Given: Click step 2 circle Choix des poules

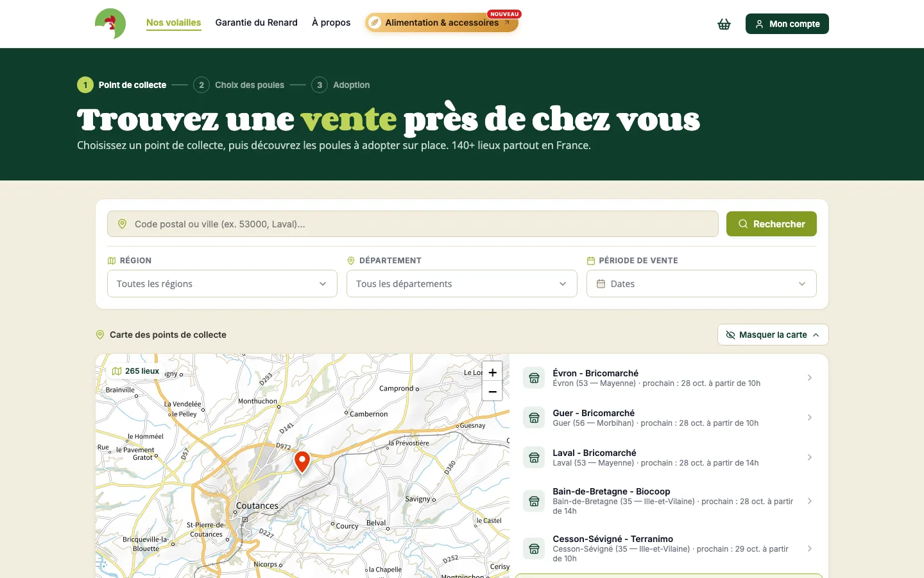Looking at the screenshot, I should tap(201, 85).
